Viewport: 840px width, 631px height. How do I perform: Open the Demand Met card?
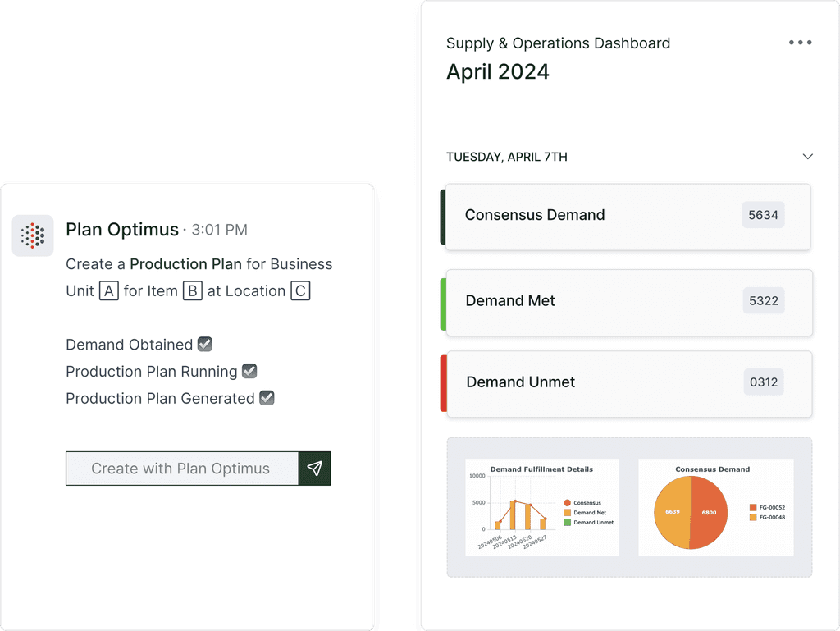tap(628, 303)
